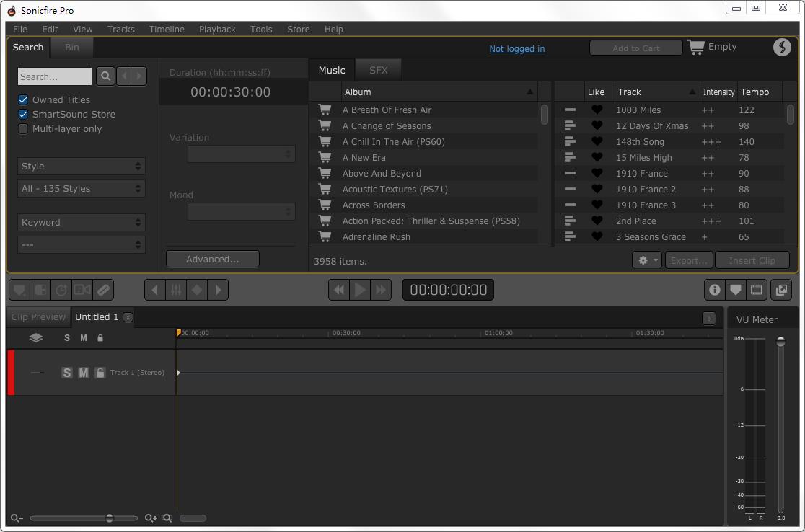
Task: Open the info panel icon
Action: click(x=714, y=290)
